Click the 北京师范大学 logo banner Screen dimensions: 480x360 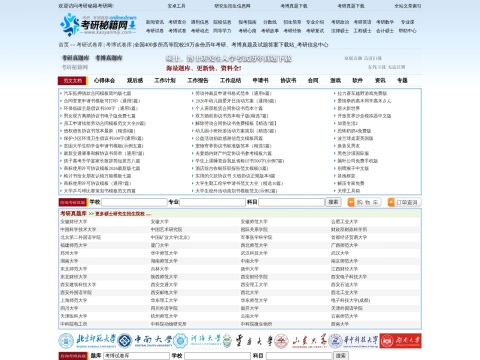(87, 341)
